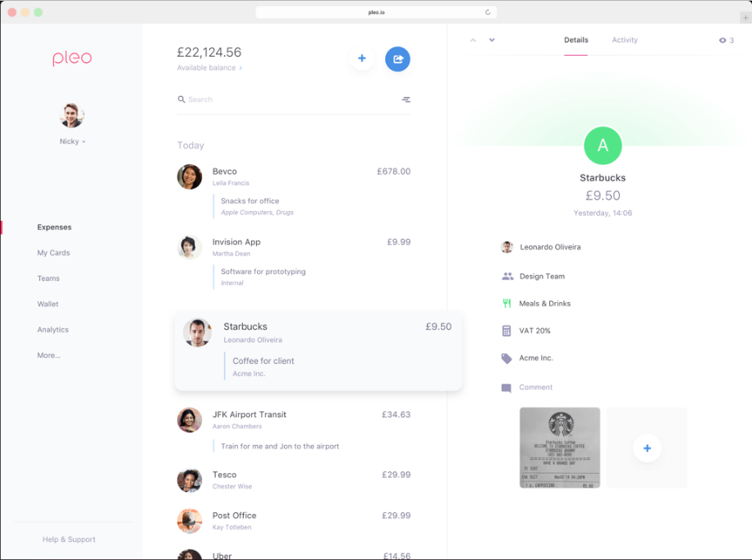Reload the page in browser

coord(488,12)
